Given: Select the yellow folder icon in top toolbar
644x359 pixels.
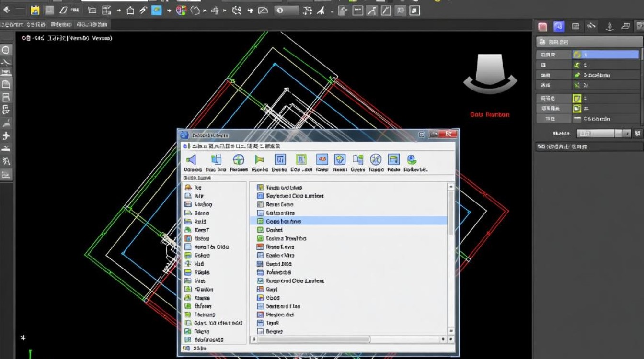Looking at the screenshot, I should [x=35, y=10].
